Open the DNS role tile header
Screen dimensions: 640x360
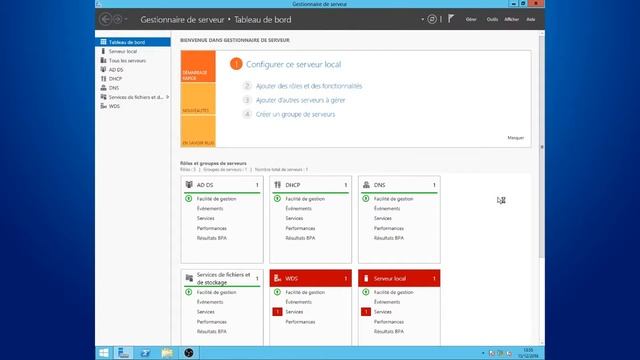pyautogui.click(x=399, y=185)
